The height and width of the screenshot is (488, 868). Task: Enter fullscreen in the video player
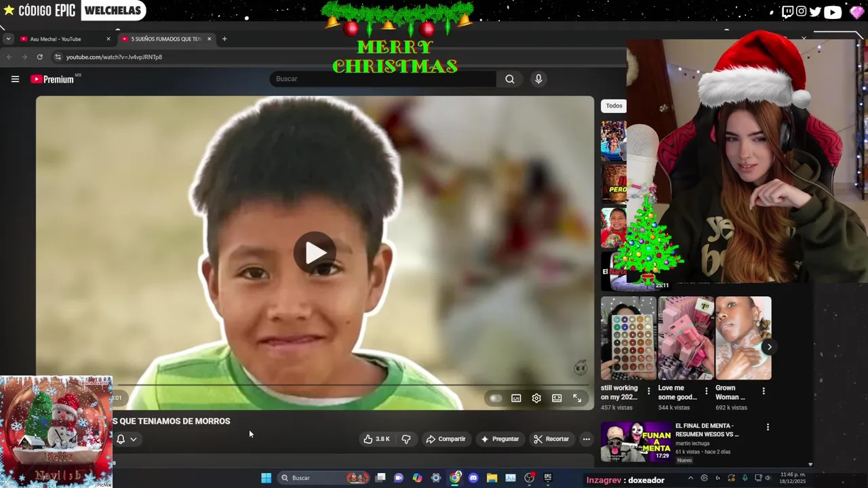click(x=577, y=399)
